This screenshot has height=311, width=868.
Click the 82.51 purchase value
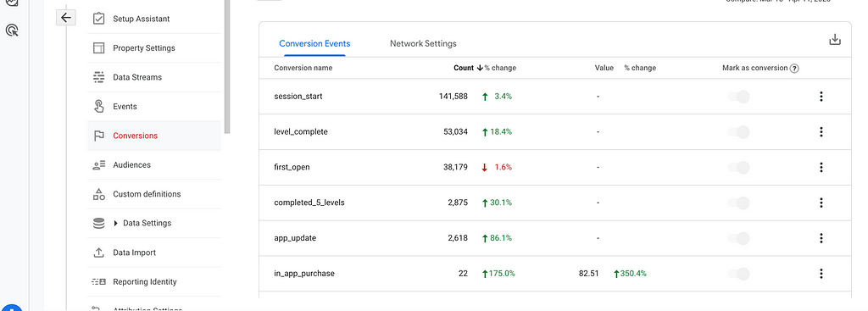(x=589, y=274)
